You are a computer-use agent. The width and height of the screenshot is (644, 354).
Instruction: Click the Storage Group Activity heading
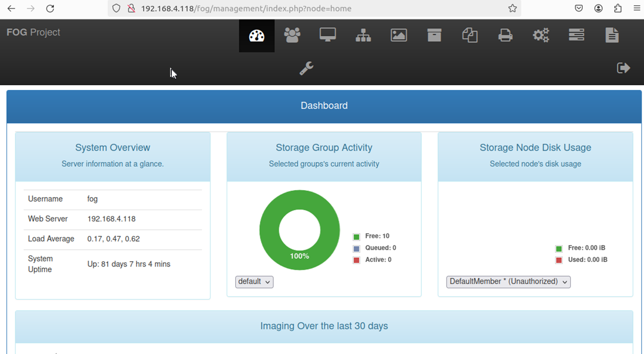[x=324, y=148]
